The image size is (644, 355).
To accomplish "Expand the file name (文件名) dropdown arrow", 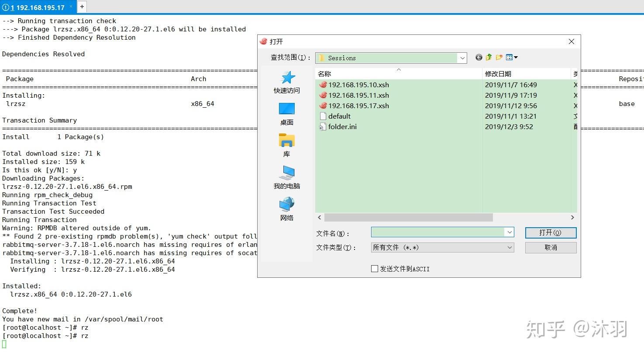I will point(509,232).
